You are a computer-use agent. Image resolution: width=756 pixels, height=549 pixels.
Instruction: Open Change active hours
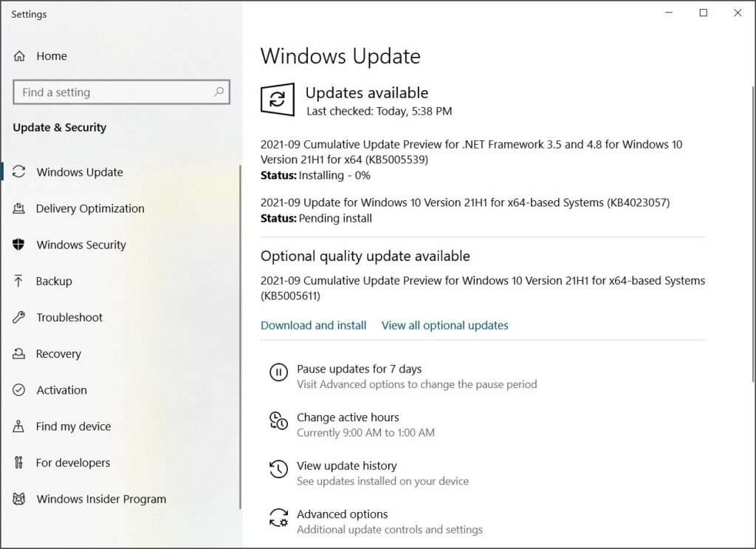[348, 417]
